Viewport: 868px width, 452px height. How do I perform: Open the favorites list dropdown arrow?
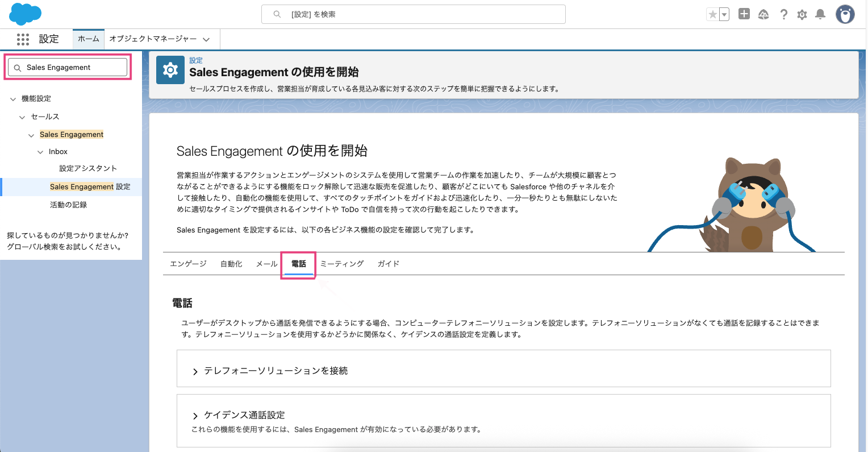click(x=724, y=15)
